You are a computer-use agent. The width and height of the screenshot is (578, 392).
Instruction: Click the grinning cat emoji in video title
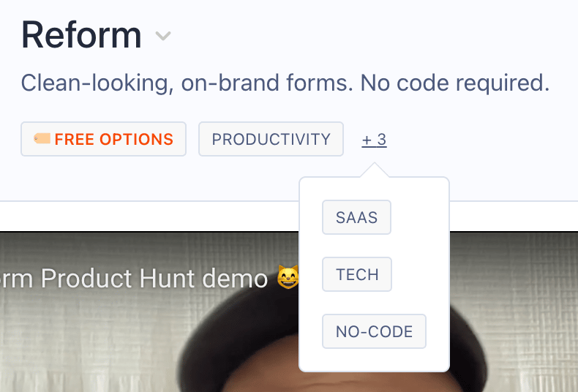[288, 277]
